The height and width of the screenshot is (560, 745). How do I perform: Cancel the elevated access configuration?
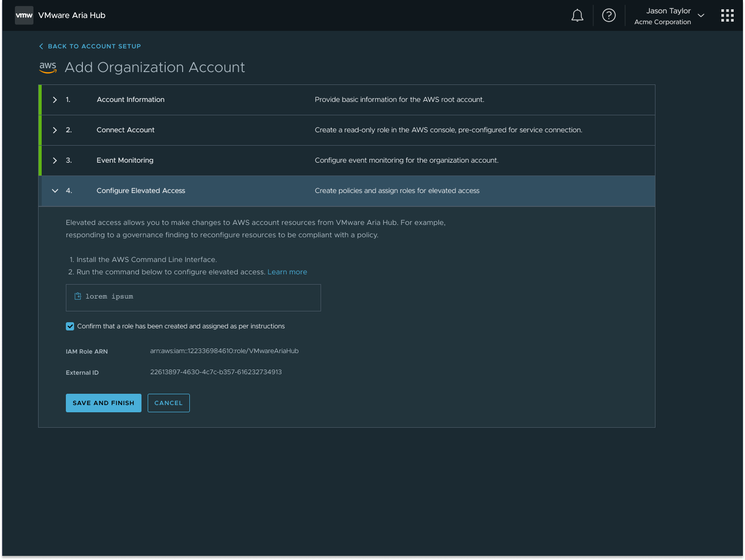coord(169,403)
